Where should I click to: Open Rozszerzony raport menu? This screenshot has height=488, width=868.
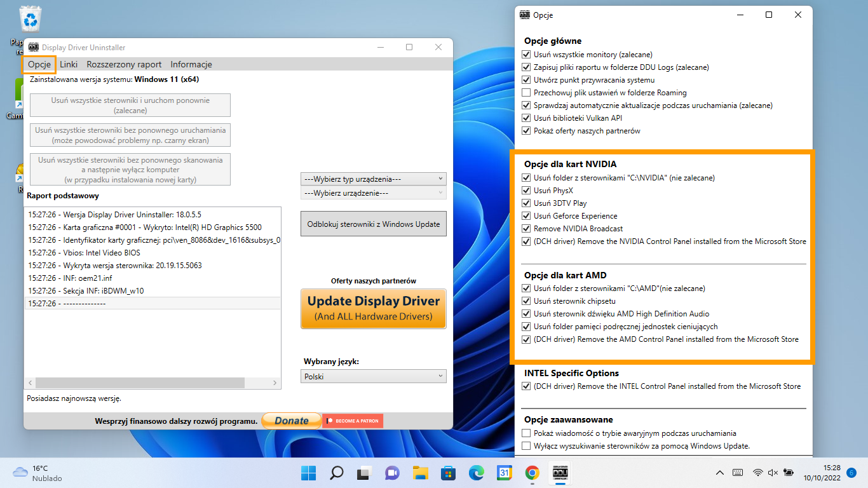[x=124, y=64]
